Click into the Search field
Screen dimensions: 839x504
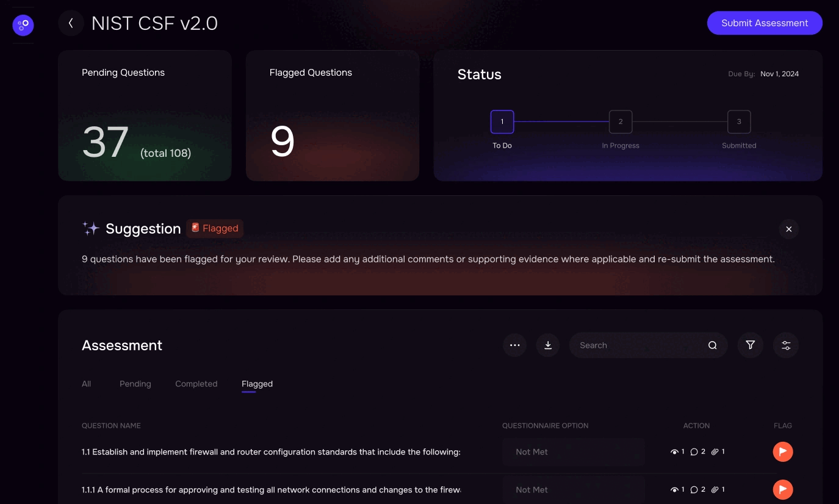648,345
